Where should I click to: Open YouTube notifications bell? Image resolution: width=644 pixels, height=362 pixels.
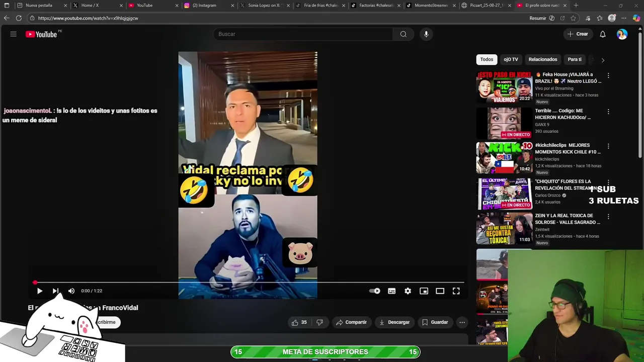(603, 34)
